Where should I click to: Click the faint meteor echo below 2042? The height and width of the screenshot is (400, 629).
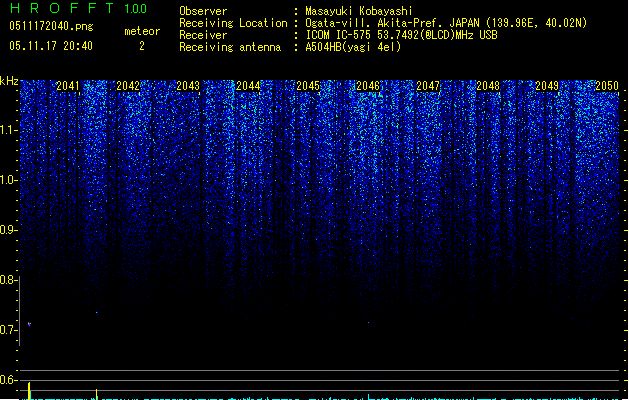point(97,313)
